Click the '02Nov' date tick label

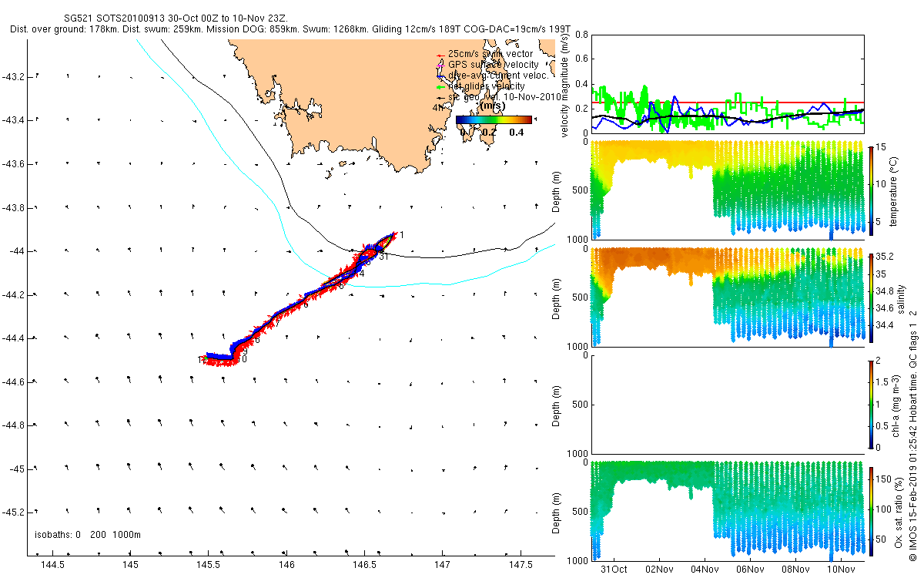(x=660, y=569)
